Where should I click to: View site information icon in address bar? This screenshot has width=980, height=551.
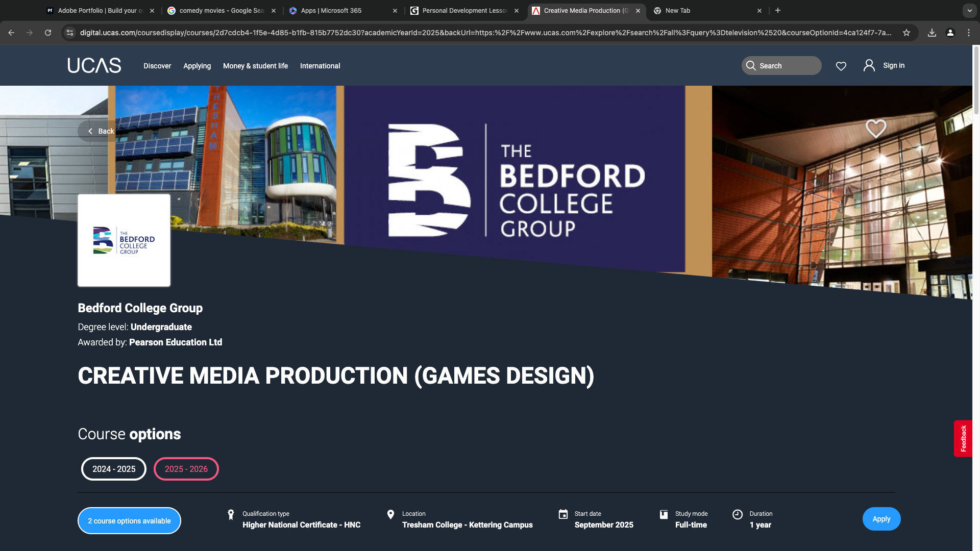(x=70, y=33)
